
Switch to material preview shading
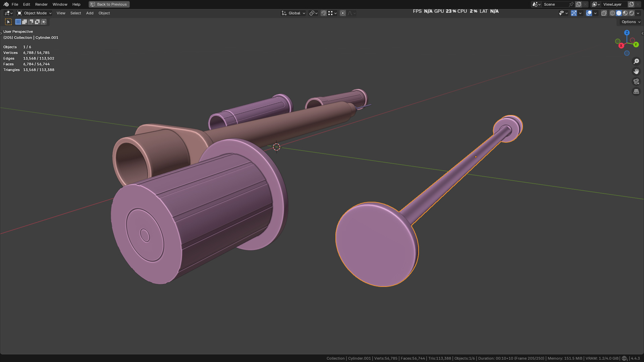(x=625, y=13)
